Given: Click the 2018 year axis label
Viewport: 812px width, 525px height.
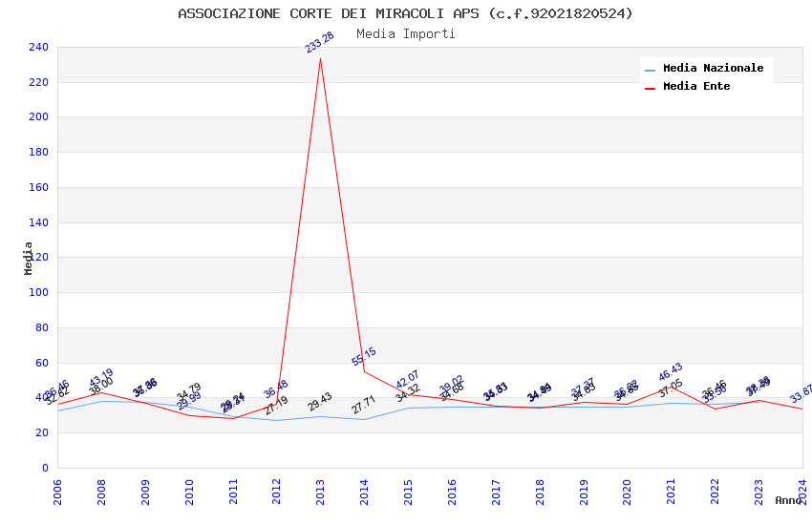Looking at the screenshot, I should (540, 492).
